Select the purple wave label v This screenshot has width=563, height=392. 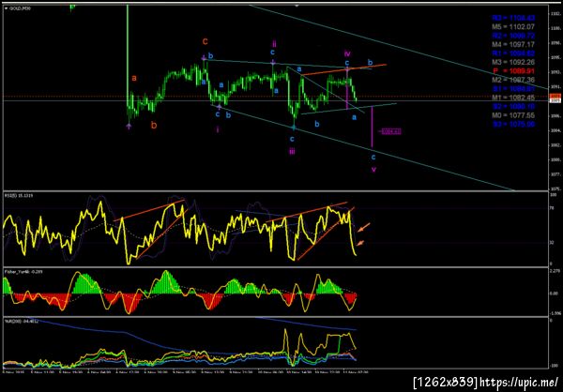(373, 170)
